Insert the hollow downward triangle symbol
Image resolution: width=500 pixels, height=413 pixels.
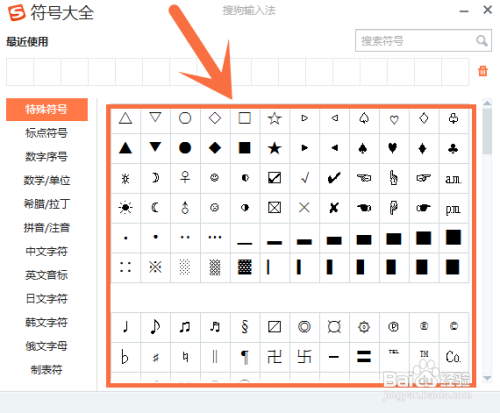(155, 117)
